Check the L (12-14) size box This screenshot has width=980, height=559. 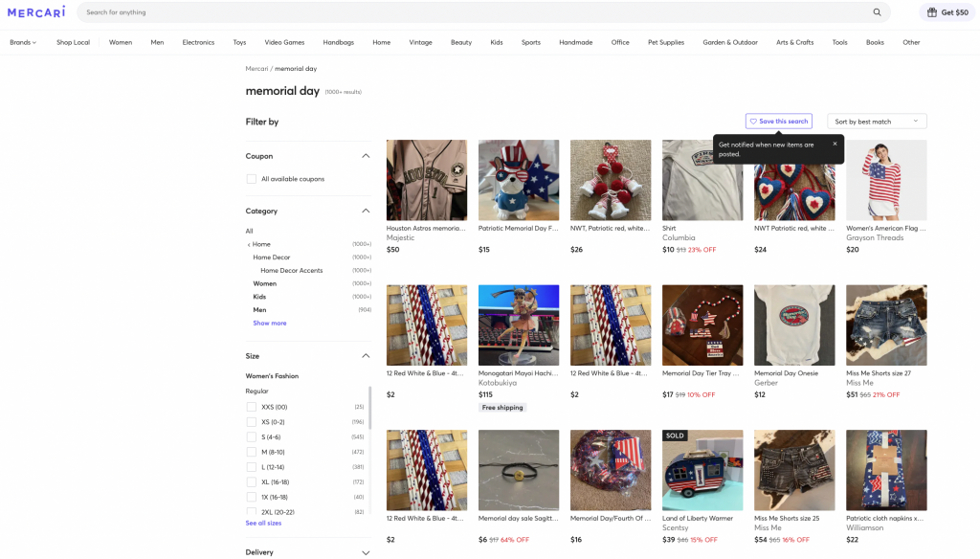click(252, 467)
